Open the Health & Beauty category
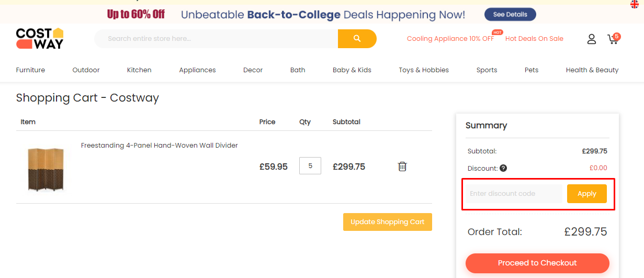 (592, 70)
